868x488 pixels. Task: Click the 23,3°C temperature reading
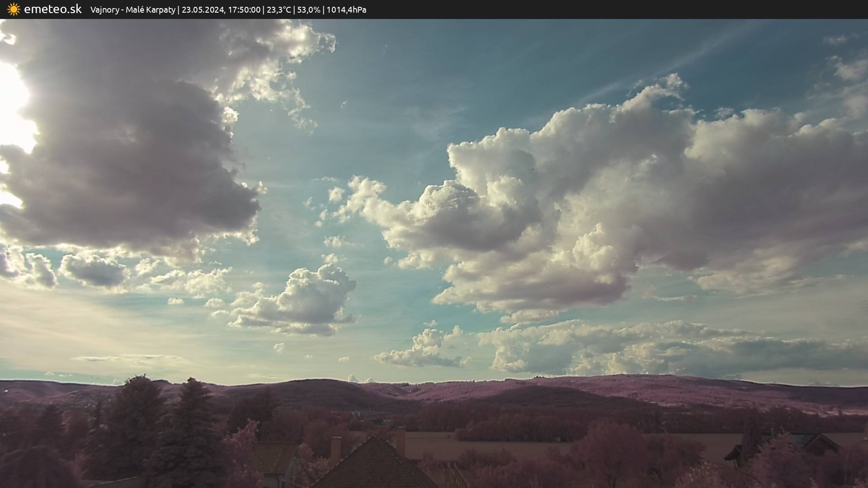point(279,9)
